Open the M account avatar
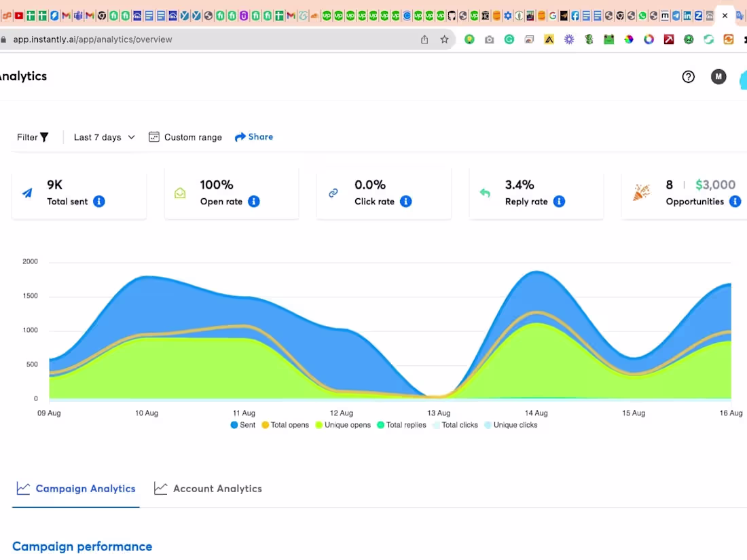 718,76
